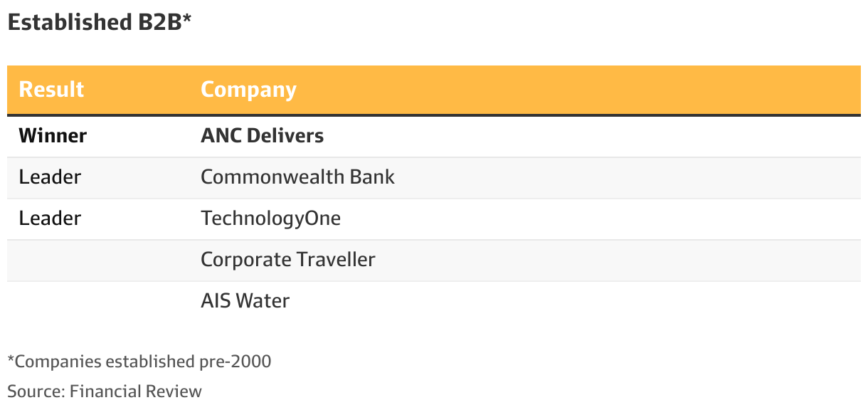
Task: Click the bold "Winner" result cell
Action: [53, 135]
